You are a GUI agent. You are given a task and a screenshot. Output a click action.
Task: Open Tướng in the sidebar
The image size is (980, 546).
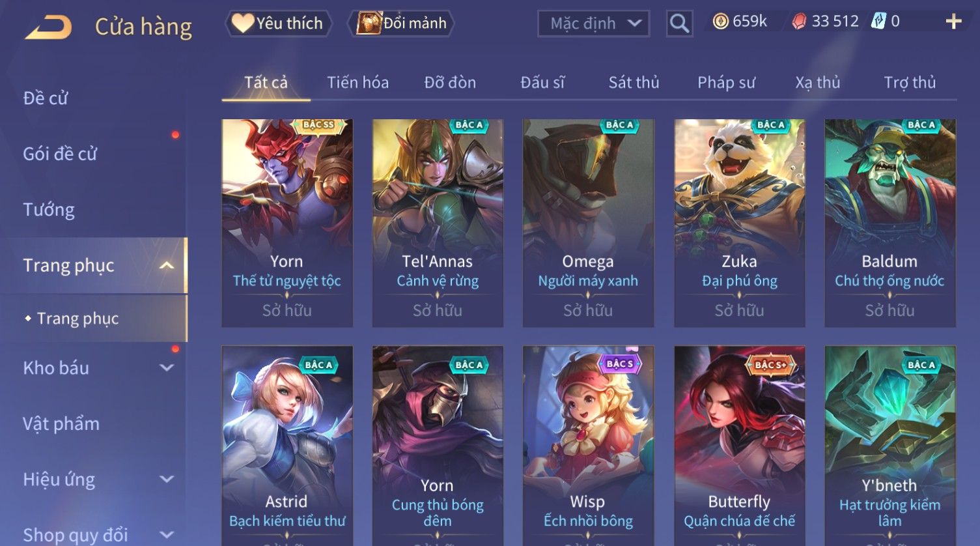click(x=49, y=210)
